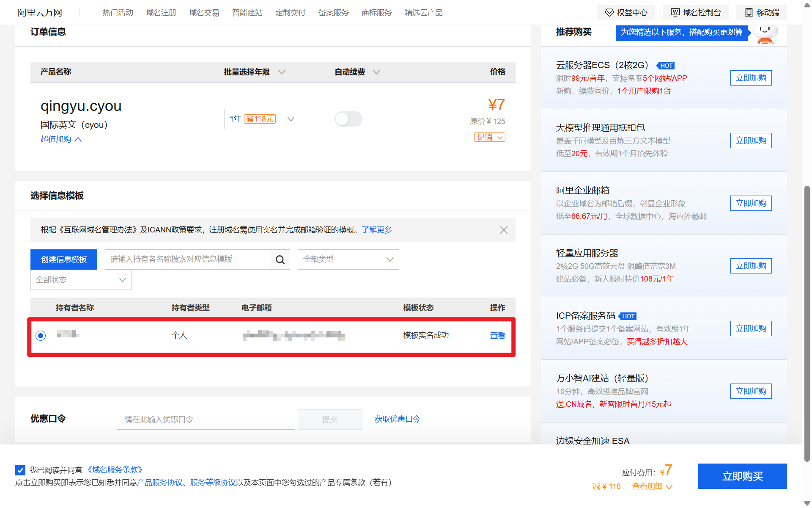Open the 全部类型 filter dropdown
Image resolution: width=812 pixels, height=508 pixels.
[x=348, y=260]
